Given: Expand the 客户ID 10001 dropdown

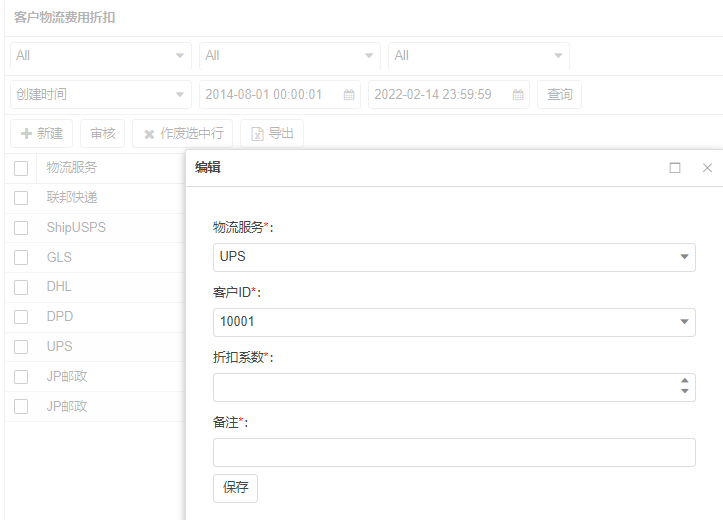Looking at the screenshot, I should (454, 322).
